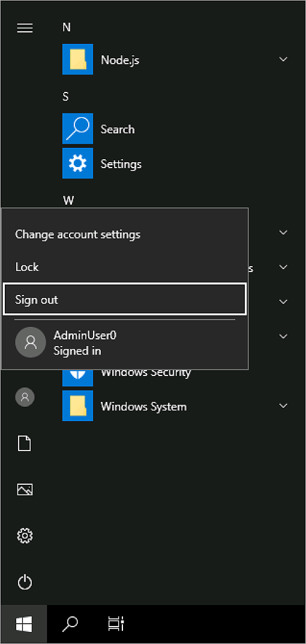Launch the Search app tile
The image size is (306, 644).
click(77, 129)
